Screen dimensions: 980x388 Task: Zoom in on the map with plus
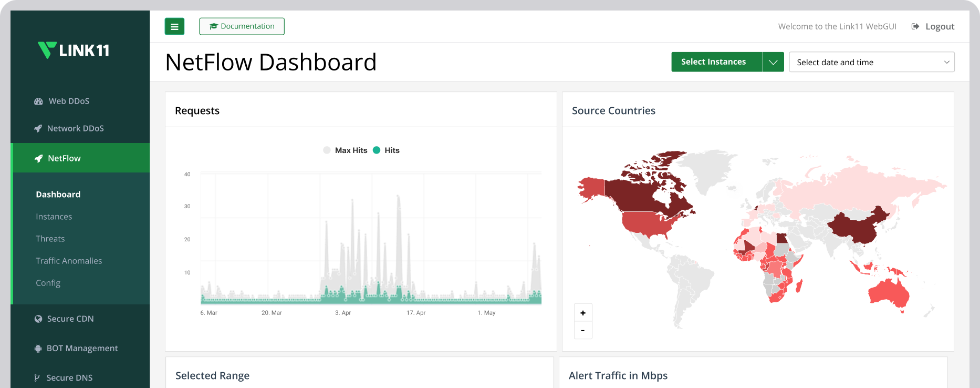583,313
